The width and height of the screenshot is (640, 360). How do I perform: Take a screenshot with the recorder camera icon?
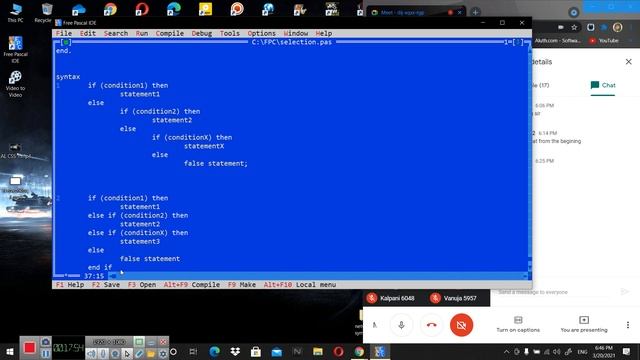46,342
